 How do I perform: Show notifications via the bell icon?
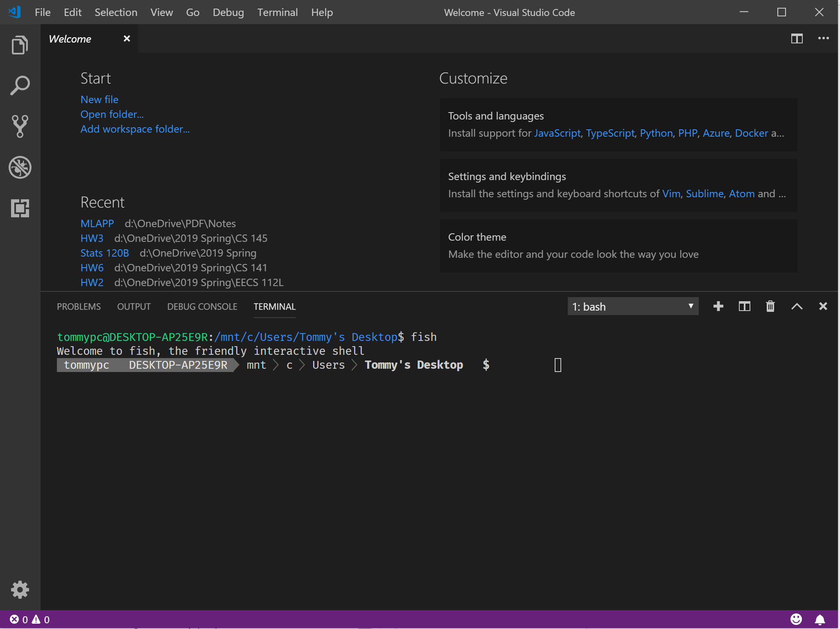coord(820,620)
